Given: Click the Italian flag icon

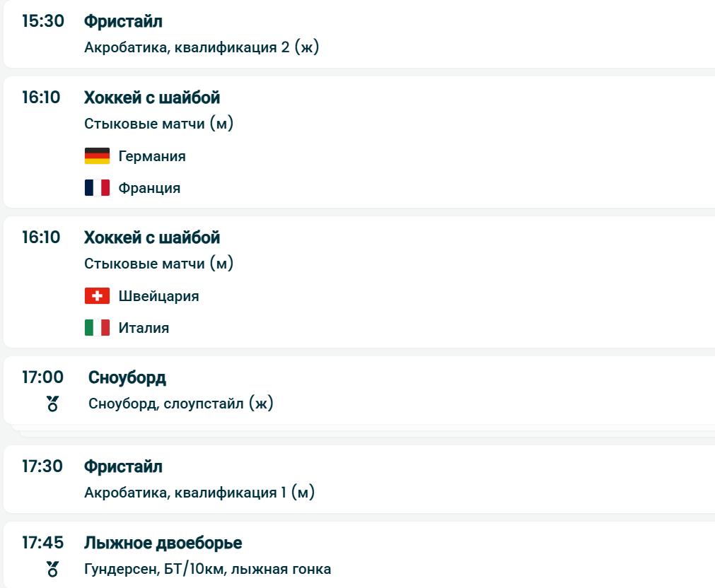Looking at the screenshot, I should (97, 328).
